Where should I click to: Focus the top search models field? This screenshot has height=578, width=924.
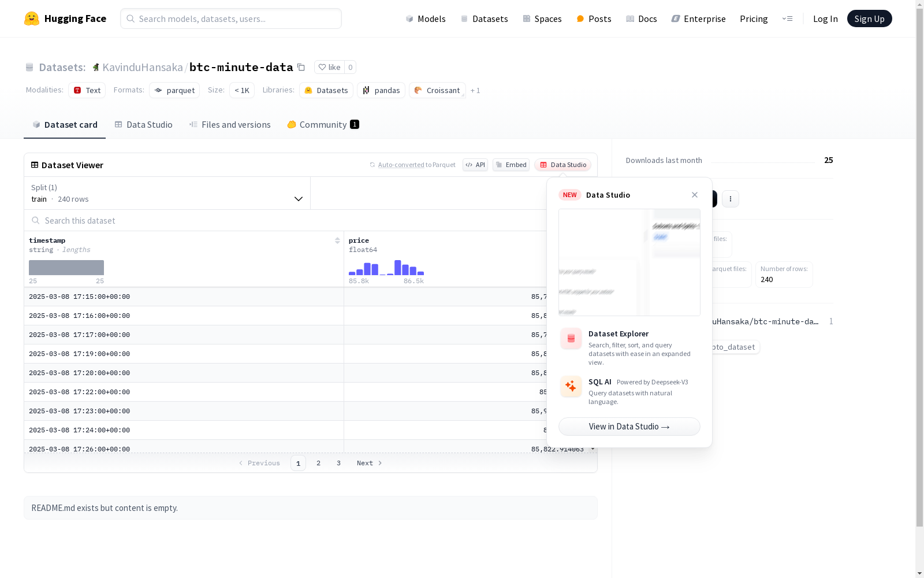tap(231, 18)
